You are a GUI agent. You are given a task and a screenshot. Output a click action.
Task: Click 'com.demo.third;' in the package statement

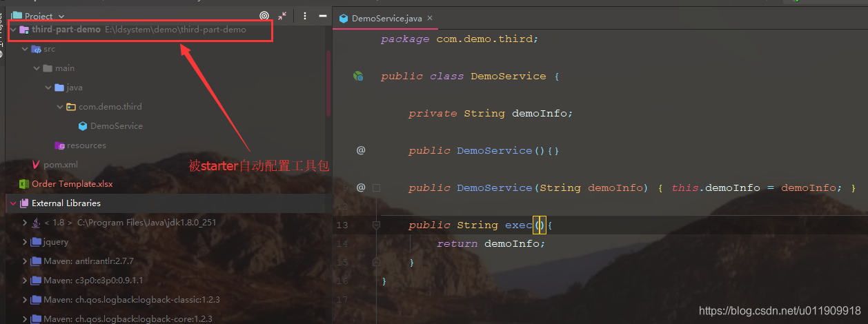click(487, 39)
